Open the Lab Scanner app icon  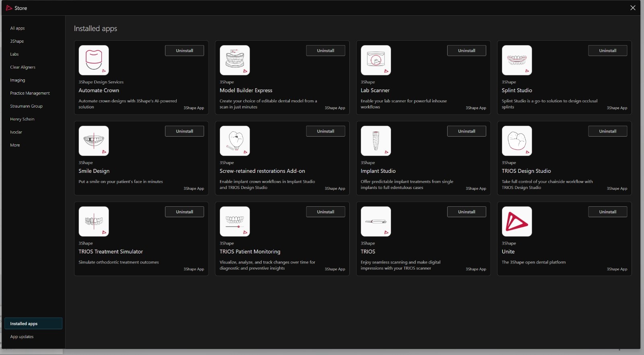pos(376,60)
